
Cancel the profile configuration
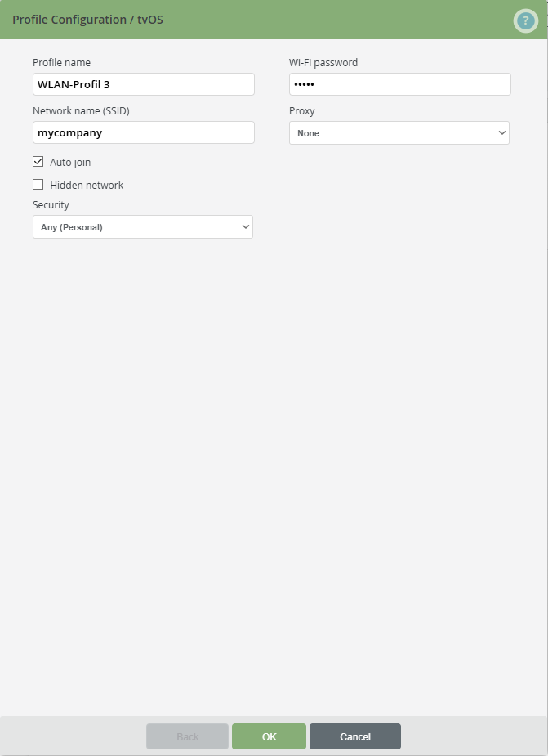point(354,736)
